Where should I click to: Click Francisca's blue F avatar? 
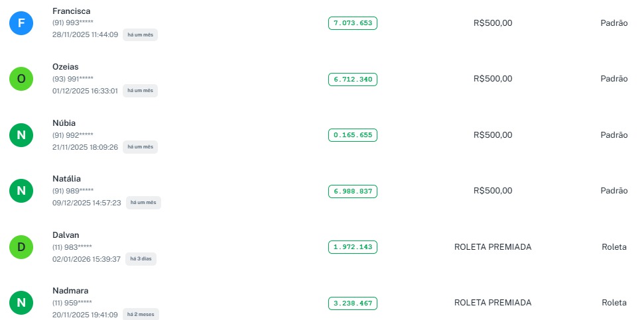21,23
